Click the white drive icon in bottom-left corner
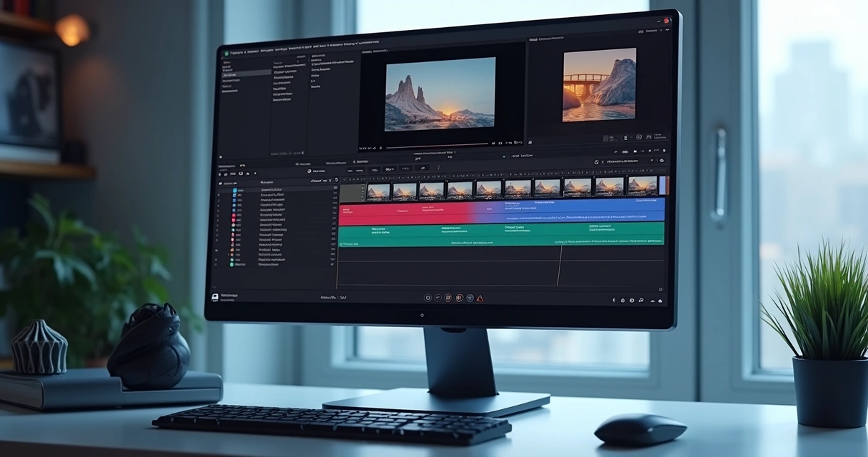This screenshot has height=457, width=868. 213,296
